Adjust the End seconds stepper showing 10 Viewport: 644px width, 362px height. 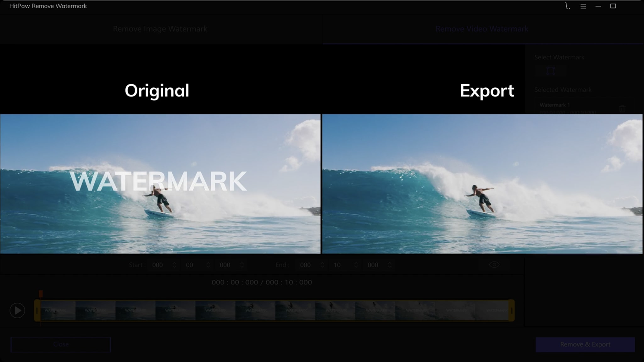356,265
